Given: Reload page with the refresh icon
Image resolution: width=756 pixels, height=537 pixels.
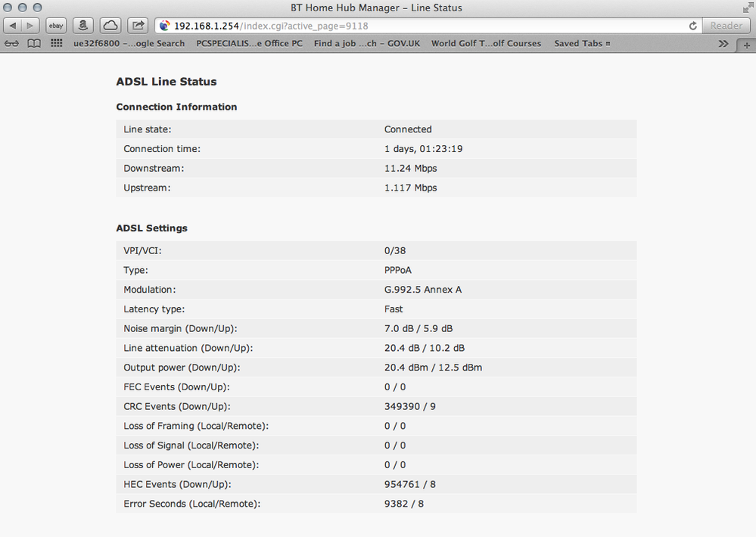Looking at the screenshot, I should pyautogui.click(x=693, y=26).
